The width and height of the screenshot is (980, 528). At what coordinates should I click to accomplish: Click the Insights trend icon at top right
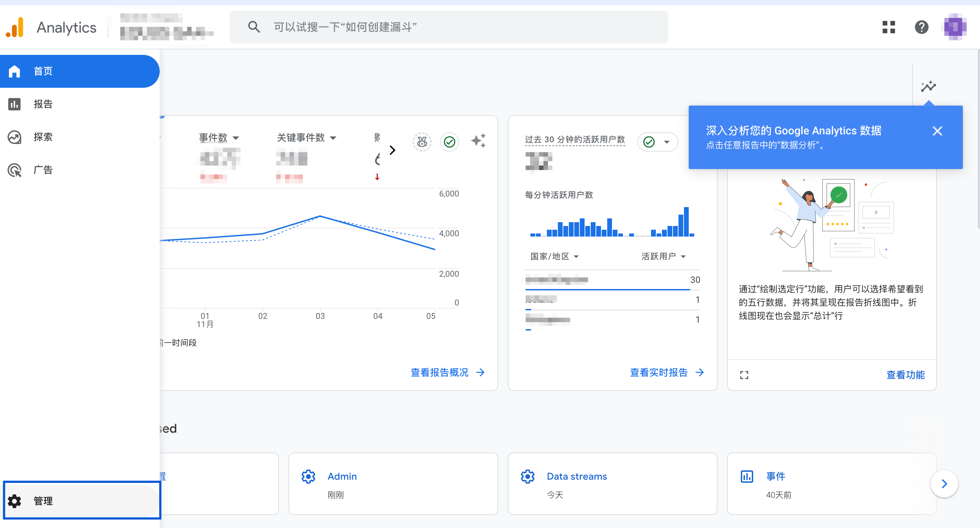(929, 86)
